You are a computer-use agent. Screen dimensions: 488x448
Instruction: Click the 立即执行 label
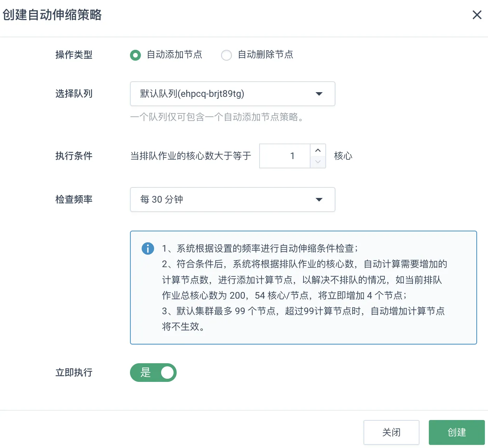(74, 373)
